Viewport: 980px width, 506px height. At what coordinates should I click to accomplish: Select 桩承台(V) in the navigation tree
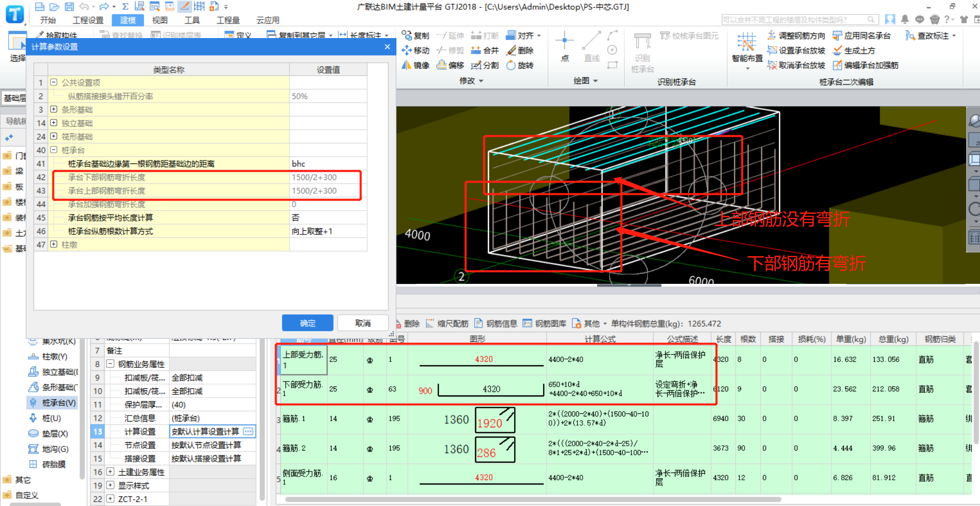pyautogui.click(x=52, y=403)
